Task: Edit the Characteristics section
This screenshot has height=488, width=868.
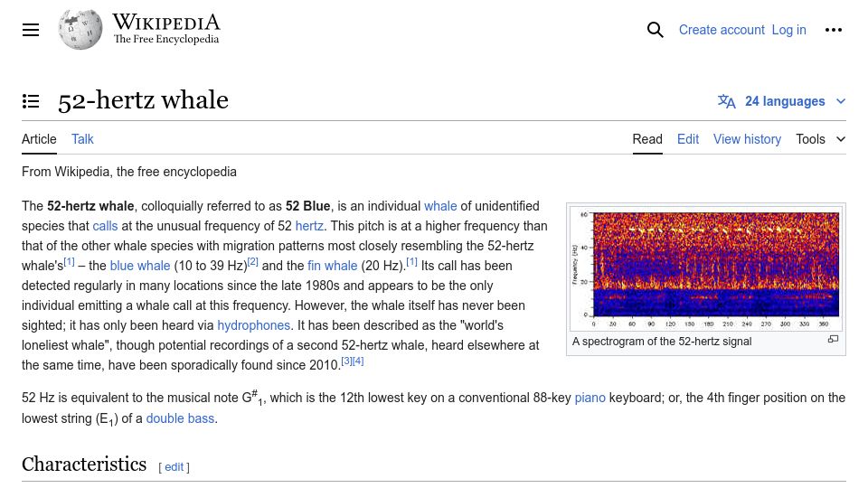Action: (x=174, y=467)
